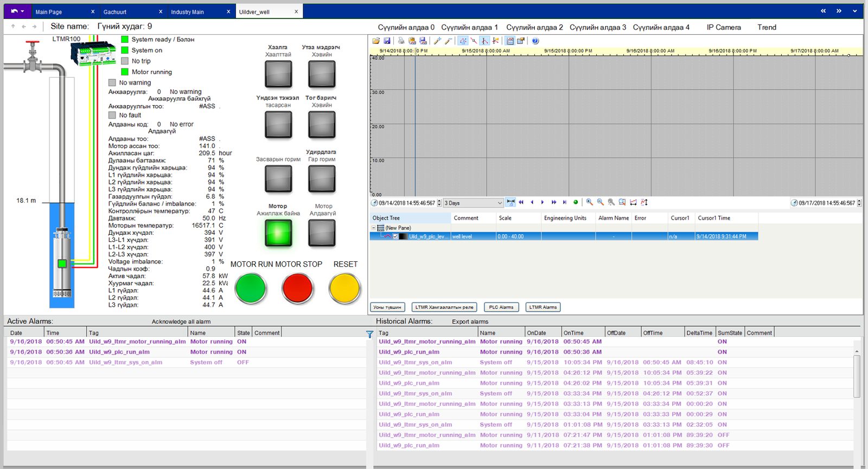868x469 pixels.
Task: Click Export alarms link
Action: pyautogui.click(x=470, y=322)
